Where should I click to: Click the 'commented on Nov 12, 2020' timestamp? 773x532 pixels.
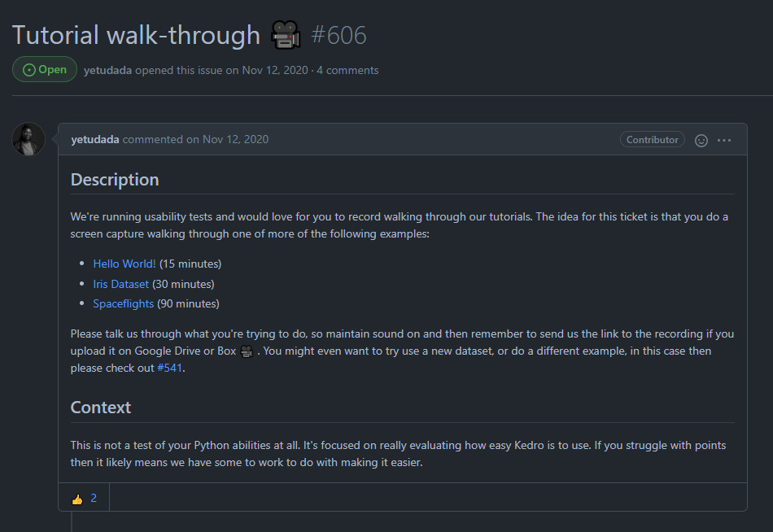point(195,139)
